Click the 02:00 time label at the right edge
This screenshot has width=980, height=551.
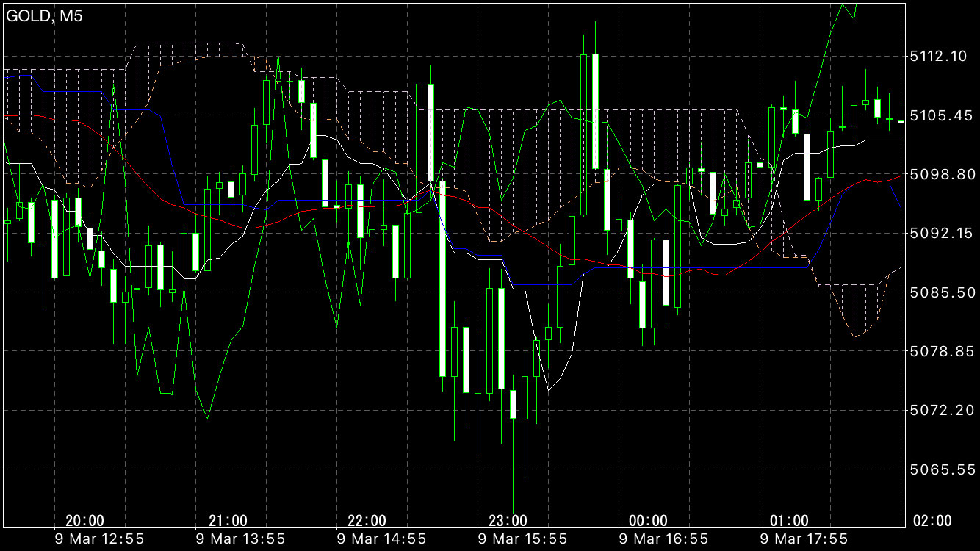932,521
